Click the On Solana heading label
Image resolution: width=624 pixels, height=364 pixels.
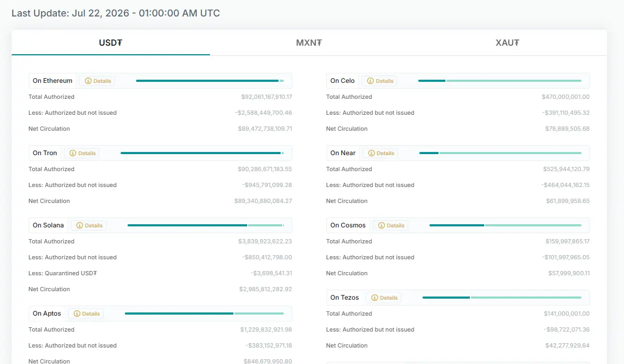(48, 225)
